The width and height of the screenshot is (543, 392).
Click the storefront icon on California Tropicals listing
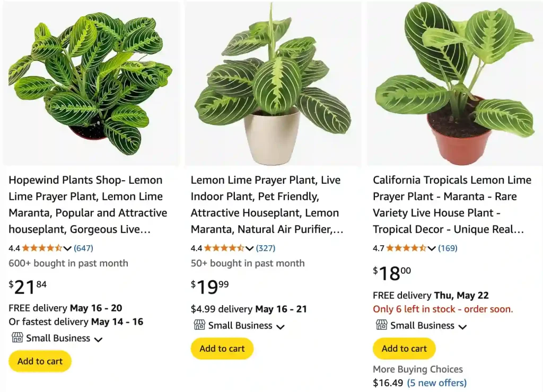[x=381, y=325]
